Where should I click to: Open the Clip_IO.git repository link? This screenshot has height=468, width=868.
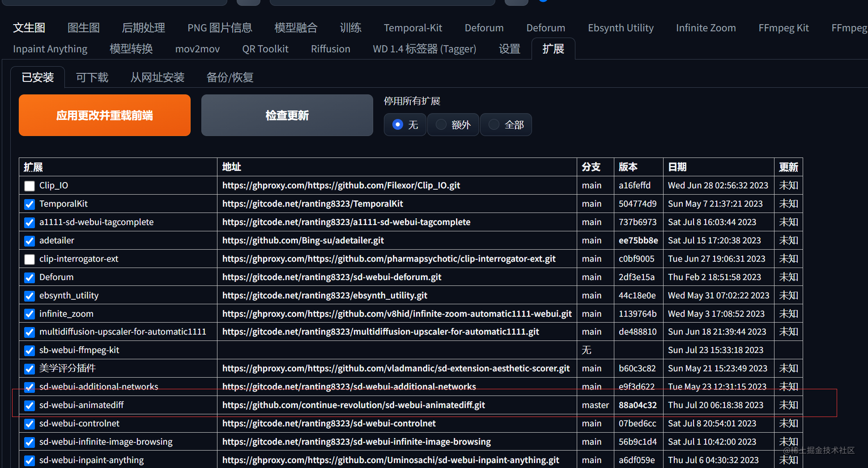tap(341, 185)
